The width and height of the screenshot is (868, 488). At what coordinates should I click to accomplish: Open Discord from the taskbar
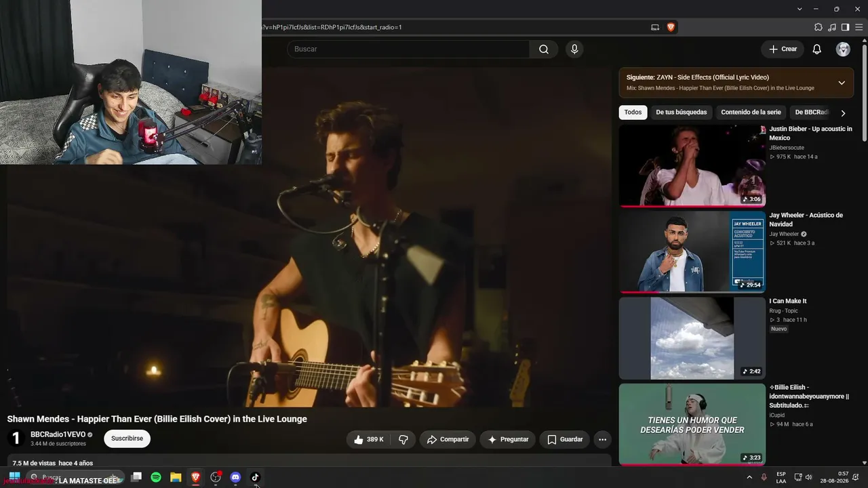[x=235, y=477]
